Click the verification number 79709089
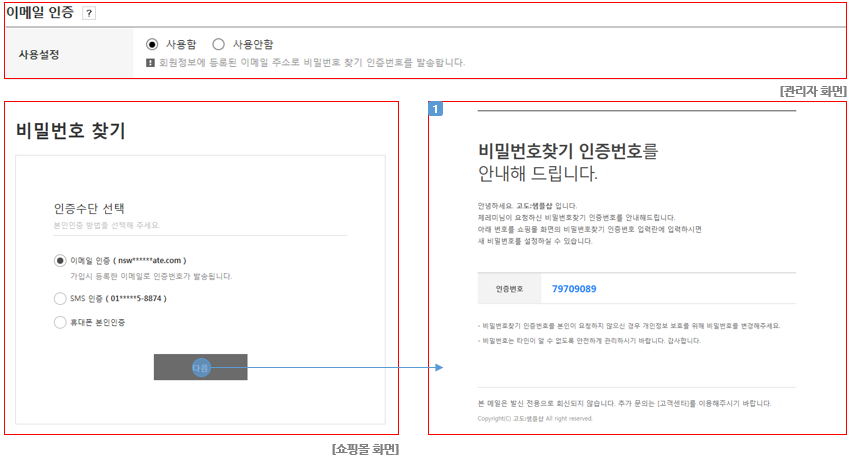This screenshot has height=456, width=852. 574,289
